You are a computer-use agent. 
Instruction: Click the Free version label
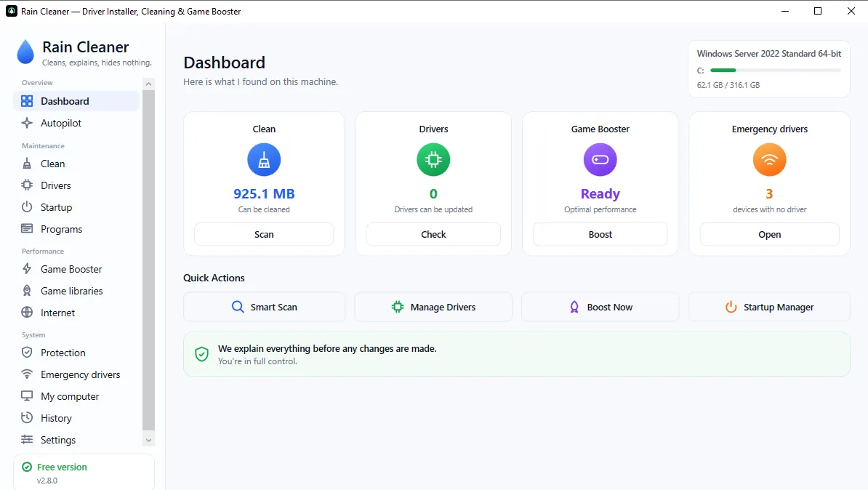click(x=62, y=467)
